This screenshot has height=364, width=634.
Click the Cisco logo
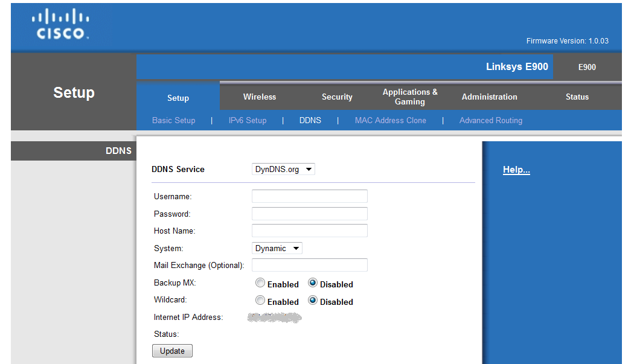[60, 24]
